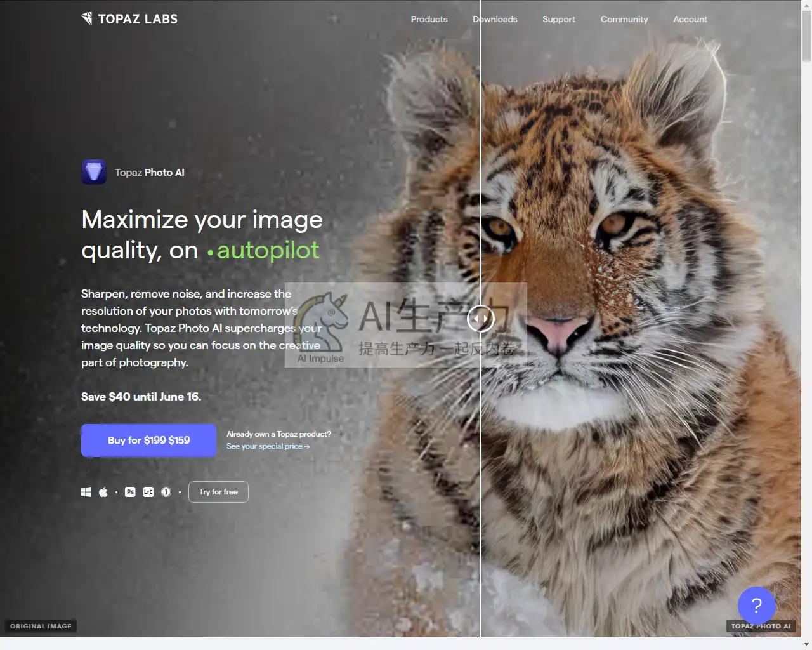Click the Lightroom Classic Lrc icon
Viewport: 812px width, 650px height.
pyautogui.click(x=148, y=492)
